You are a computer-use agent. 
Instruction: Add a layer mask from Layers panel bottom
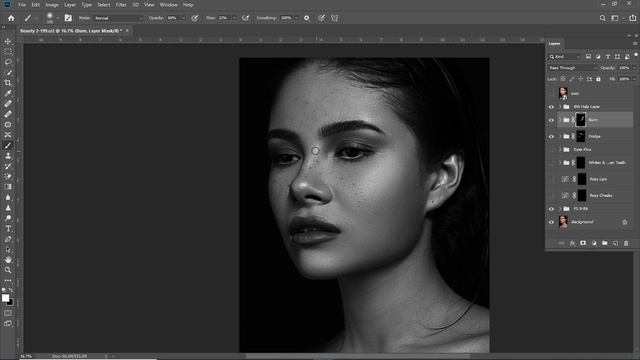(x=583, y=243)
